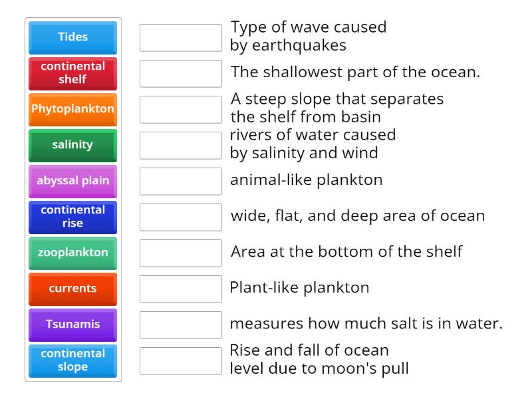
Task: Click the light blue continental slope tile
Action: tap(72, 360)
